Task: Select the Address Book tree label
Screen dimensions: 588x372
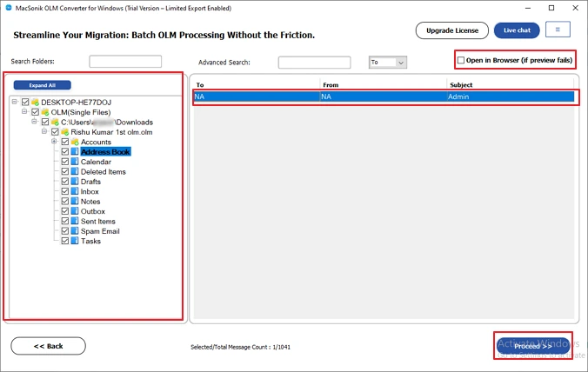Action: pos(105,152)
